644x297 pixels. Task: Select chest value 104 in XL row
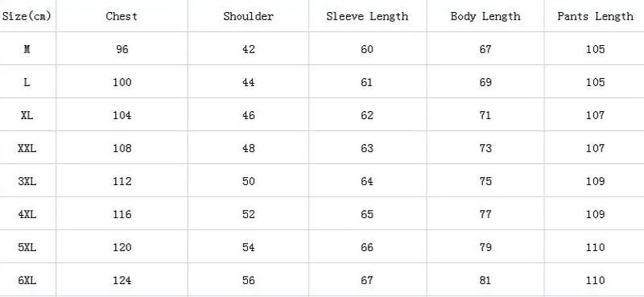pyautogui.click(x=122, y=115)
